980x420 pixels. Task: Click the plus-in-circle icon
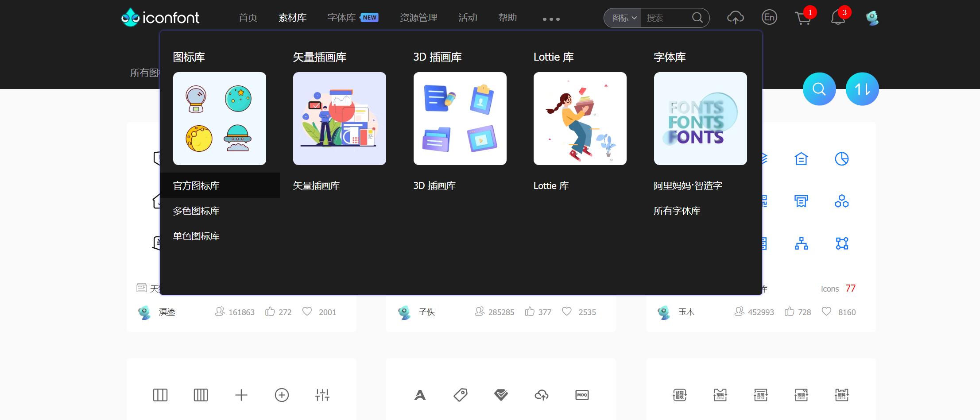point(282,395)
